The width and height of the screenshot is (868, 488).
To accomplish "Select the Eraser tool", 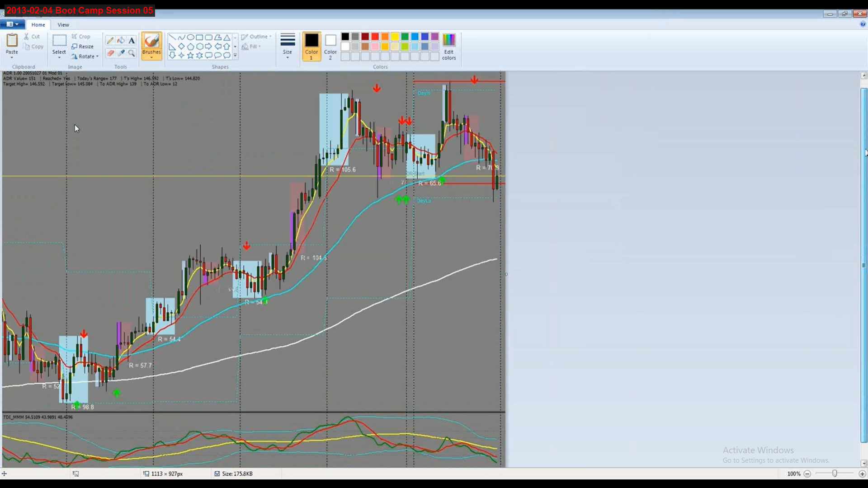I will coord(110,53).
